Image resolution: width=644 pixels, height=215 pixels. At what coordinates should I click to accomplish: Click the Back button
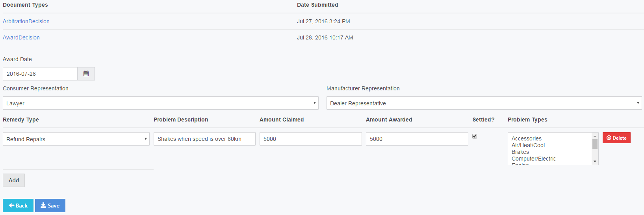18,206
